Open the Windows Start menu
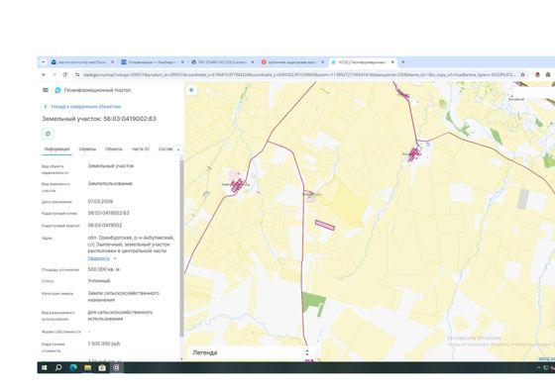The width and height of the screenshot is (555, 392). 45,367
